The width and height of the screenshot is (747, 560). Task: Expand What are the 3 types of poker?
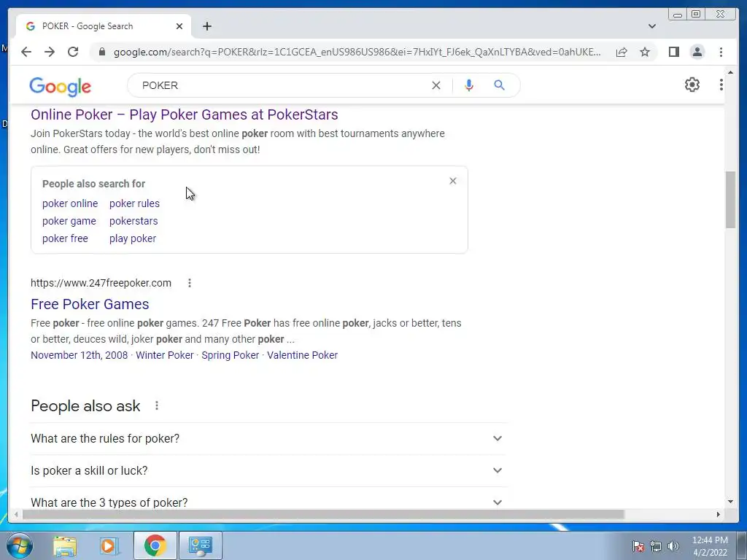pyautogui.click(x=267, y=502)
